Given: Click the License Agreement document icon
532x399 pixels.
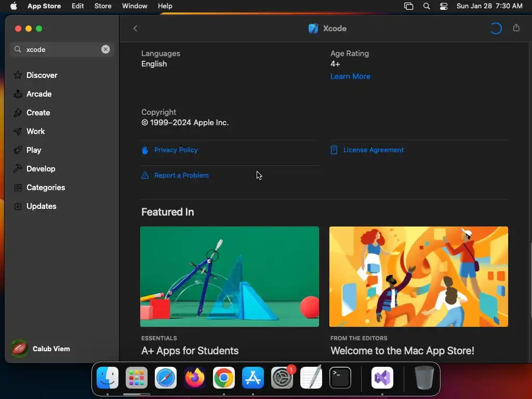Looking at the screenshot, I should (334, 150).
